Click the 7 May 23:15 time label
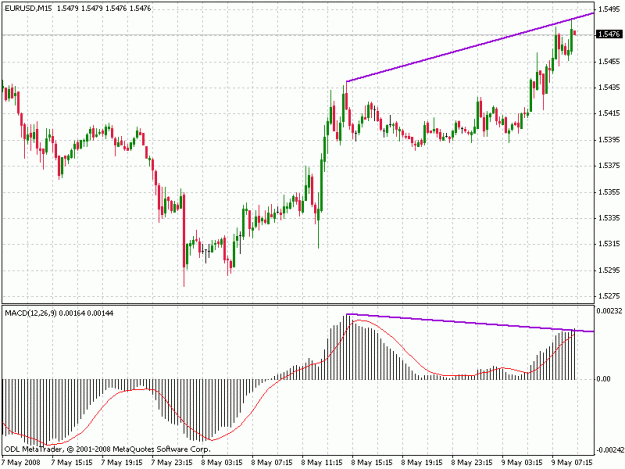This screenshot has width=625, height=469. coord(172,463)
